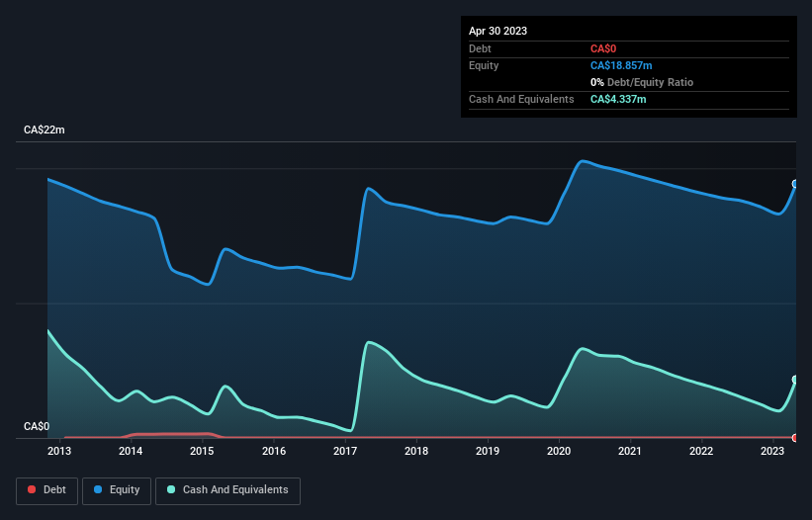Click the 2019 x-axis label
Image resolution: width=812 pixels, height=520 pixels.
(488, 451)
